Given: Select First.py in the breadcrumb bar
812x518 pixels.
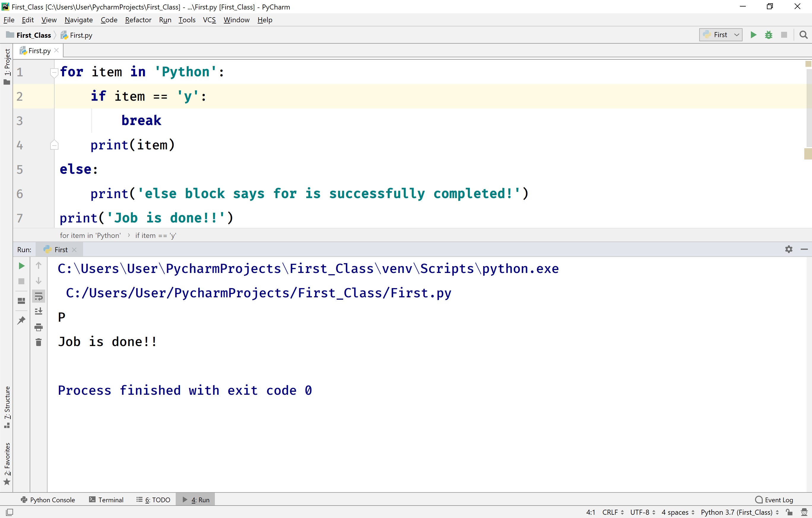Looking at the screenshot, I should click(x=81, y=35).
